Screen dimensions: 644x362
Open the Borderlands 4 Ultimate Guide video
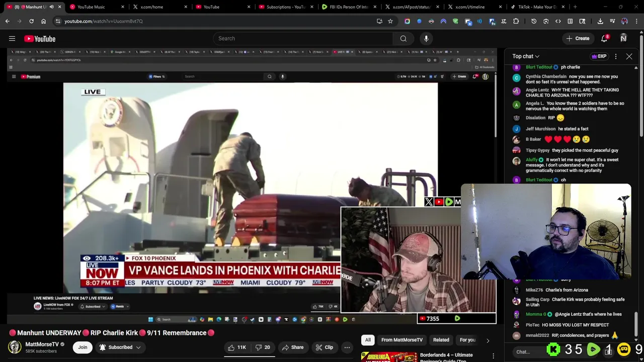point(446,357)
